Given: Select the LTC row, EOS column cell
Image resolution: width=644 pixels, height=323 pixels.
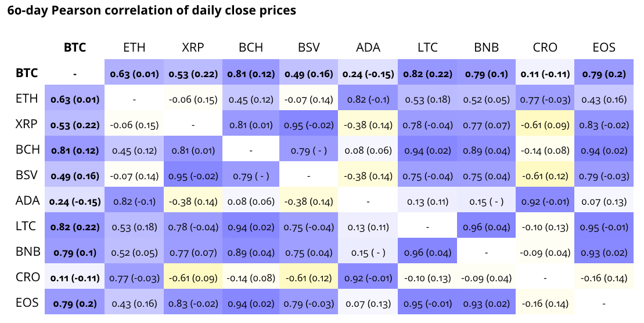Looking at the screenshot, I should point(603,227).
